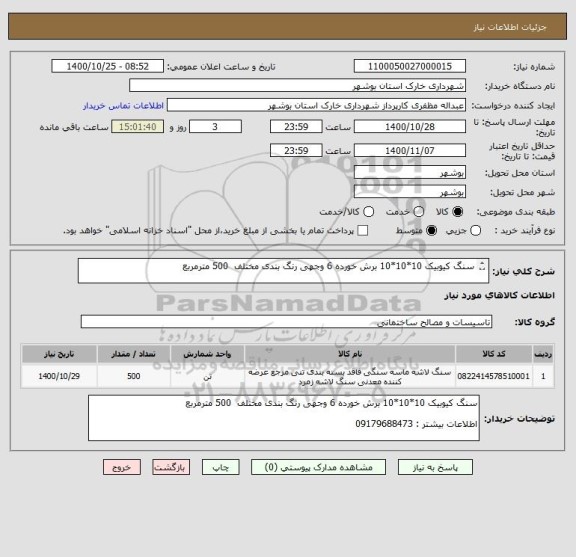Click the ایجاد کننده درخواست field
The width and height of the screenshot is (576, 557).
coord(316,105)
